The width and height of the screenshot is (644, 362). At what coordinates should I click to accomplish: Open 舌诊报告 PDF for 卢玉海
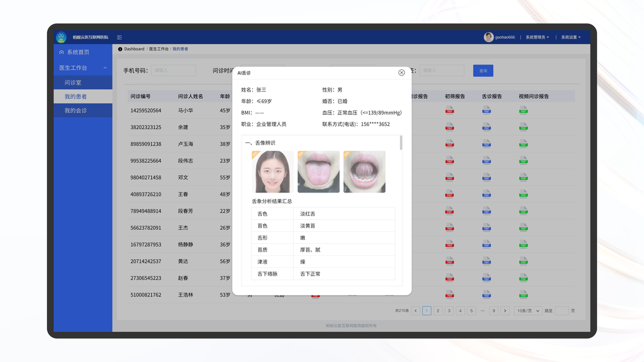click(x=486, y=144)
